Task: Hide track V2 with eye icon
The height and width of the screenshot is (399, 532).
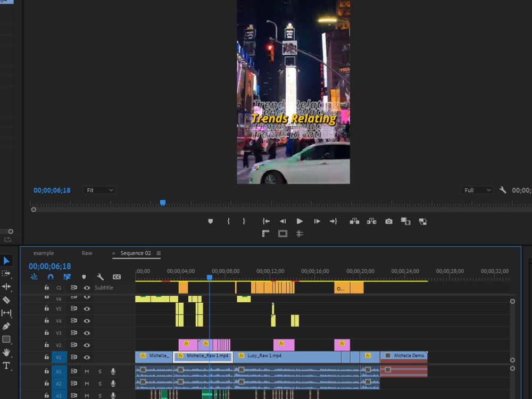Action: click(x=87, y=345)
